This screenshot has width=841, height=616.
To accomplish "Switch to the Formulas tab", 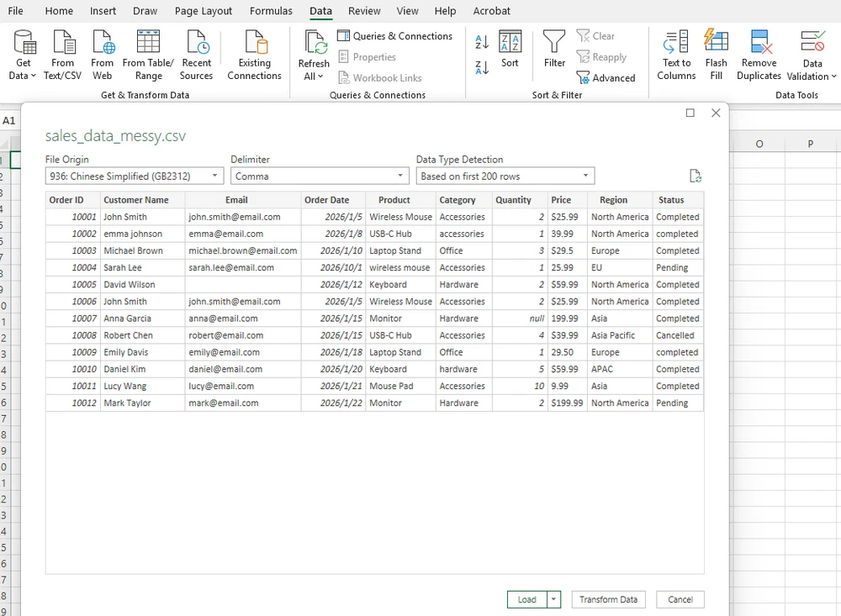I will coord(271,11).
